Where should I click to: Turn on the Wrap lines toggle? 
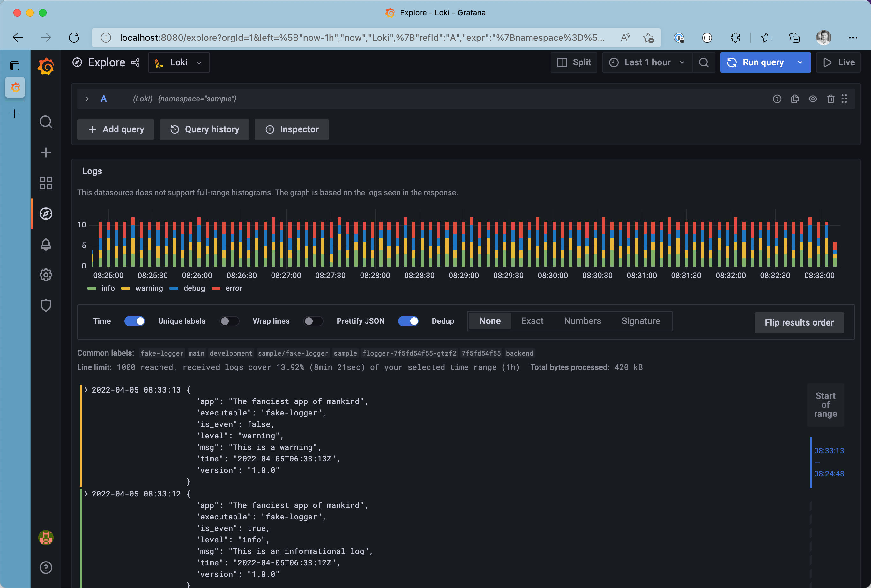pyautogui.click(x=313, y=321)
